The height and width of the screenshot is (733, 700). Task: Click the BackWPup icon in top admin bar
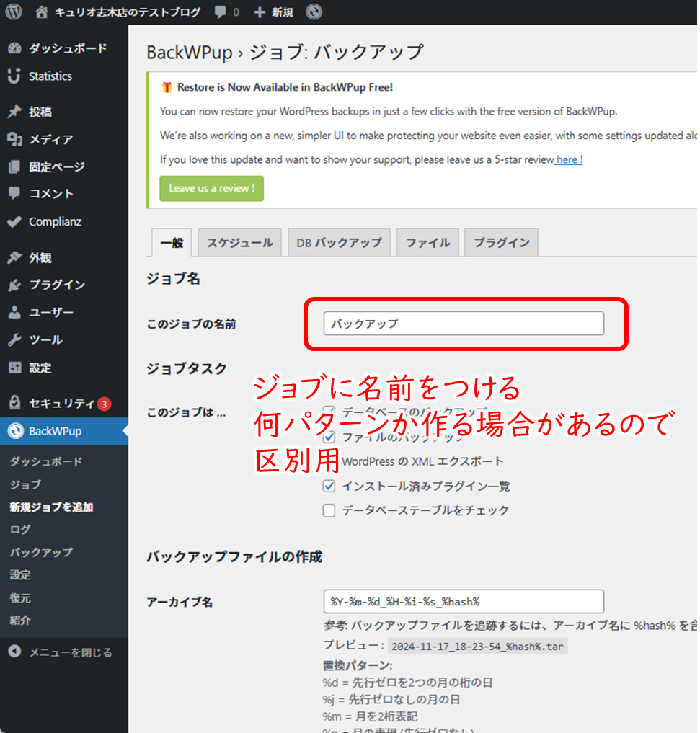tap(314, 12)
